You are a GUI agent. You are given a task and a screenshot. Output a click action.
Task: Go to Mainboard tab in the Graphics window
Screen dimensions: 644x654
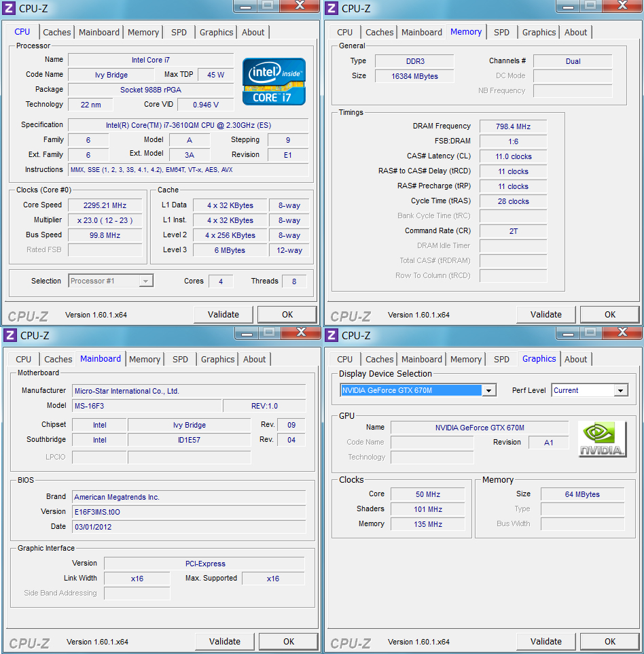pyautogui.click(x=421, y=359)
